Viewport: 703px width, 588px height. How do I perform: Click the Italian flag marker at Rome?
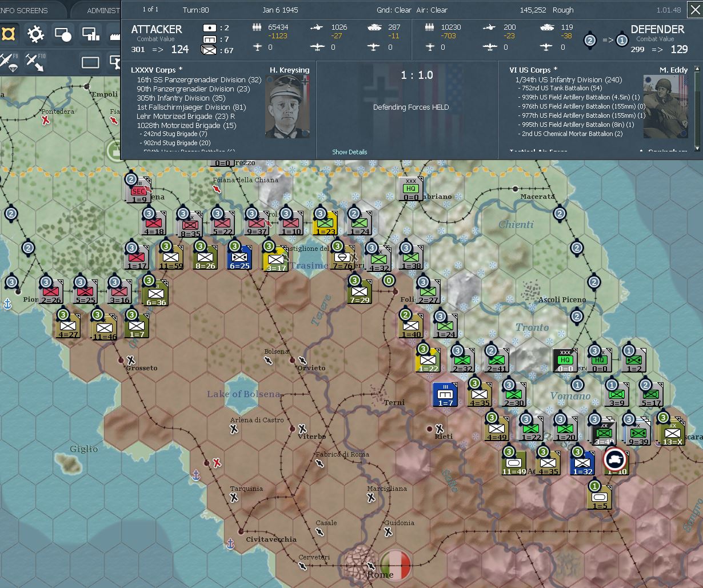point(396,565)
